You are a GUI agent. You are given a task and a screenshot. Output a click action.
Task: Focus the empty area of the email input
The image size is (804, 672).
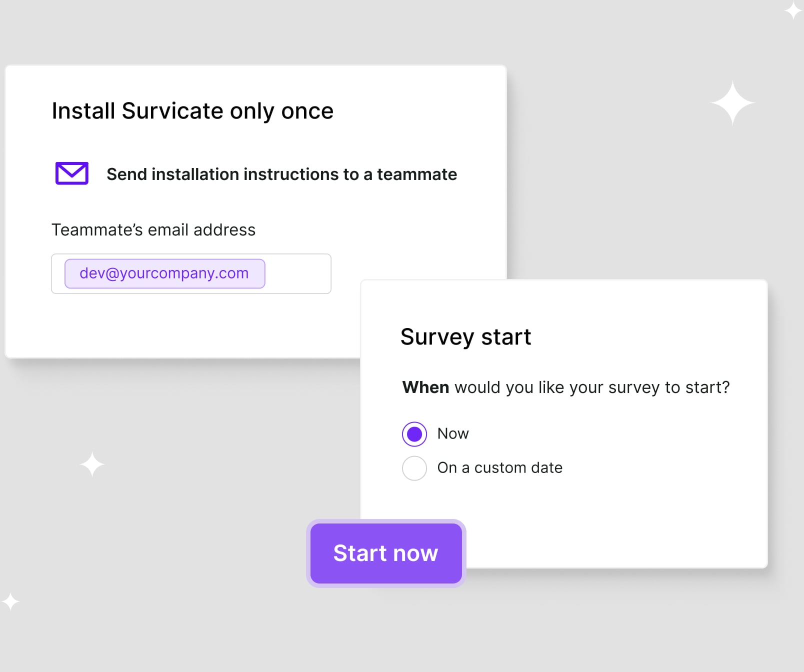[x=297, y=273]
